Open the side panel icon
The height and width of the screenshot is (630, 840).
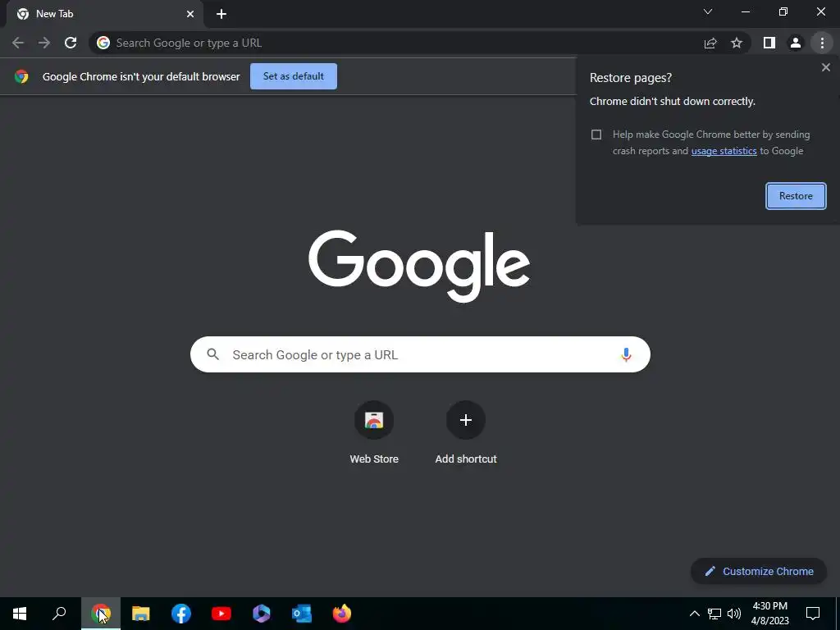click(769, 43)
